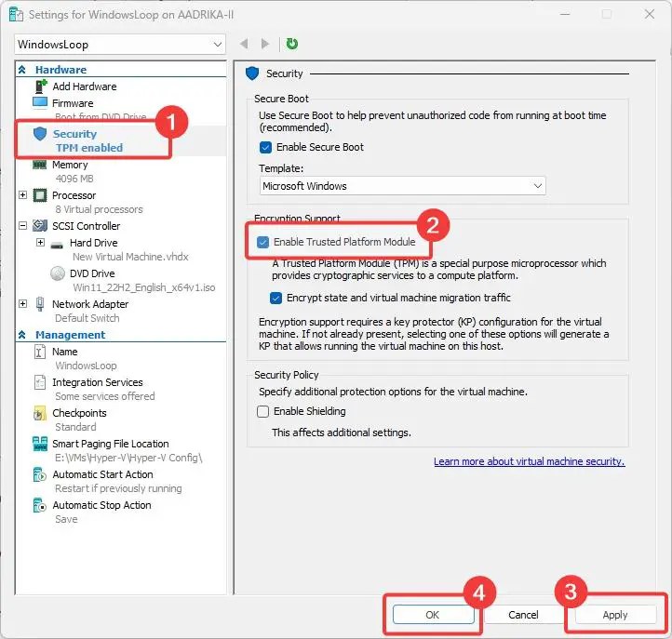The width and height of the screenshot is (672, 639).
Task: Open the Secure Boot Template dropdown
Action: [402, 186]
